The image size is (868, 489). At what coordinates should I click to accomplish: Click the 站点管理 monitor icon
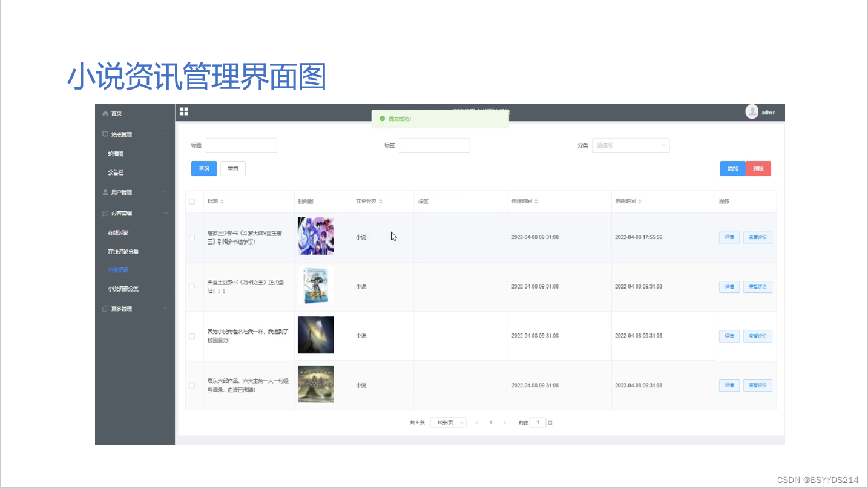click(x=105, y=134)
